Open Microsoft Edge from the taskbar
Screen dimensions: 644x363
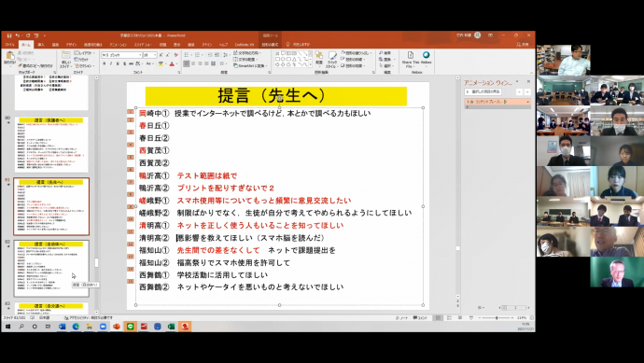point(76,327)
